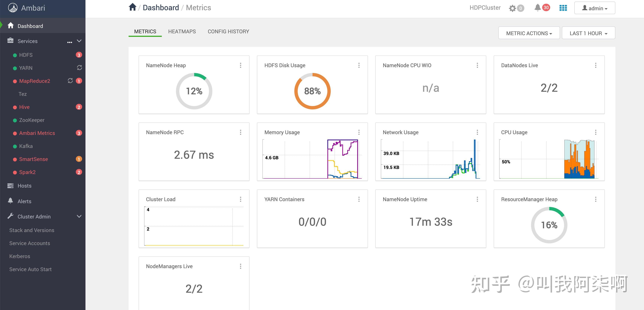Click the home icon in breadcrumb
644x310 pixels.
pos(132,7)
